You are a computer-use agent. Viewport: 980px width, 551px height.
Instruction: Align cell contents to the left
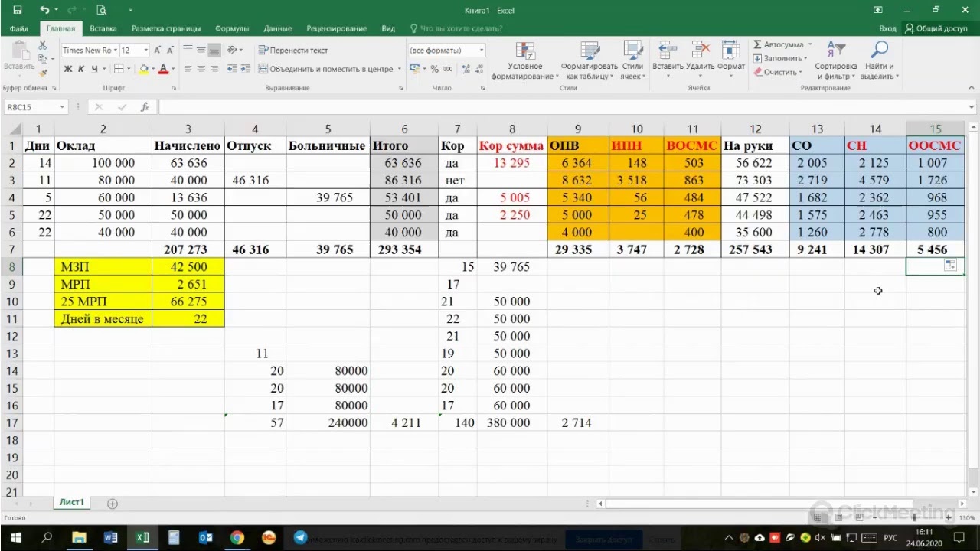point(189,69)
